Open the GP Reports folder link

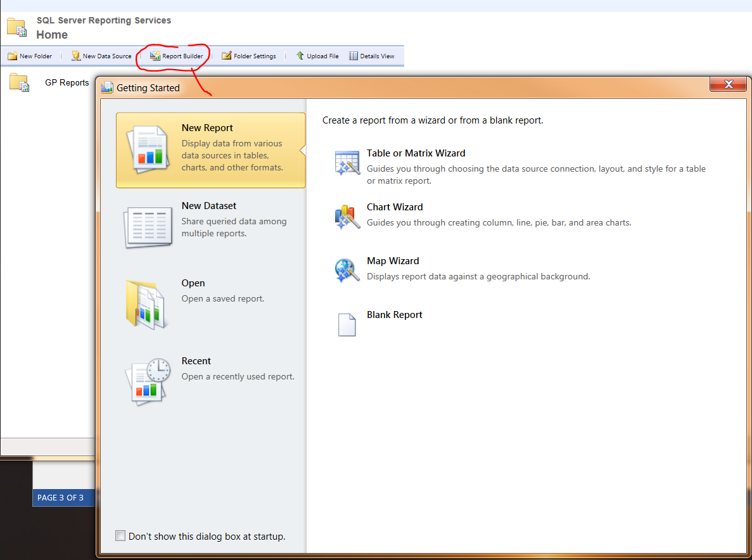[67, 82]
